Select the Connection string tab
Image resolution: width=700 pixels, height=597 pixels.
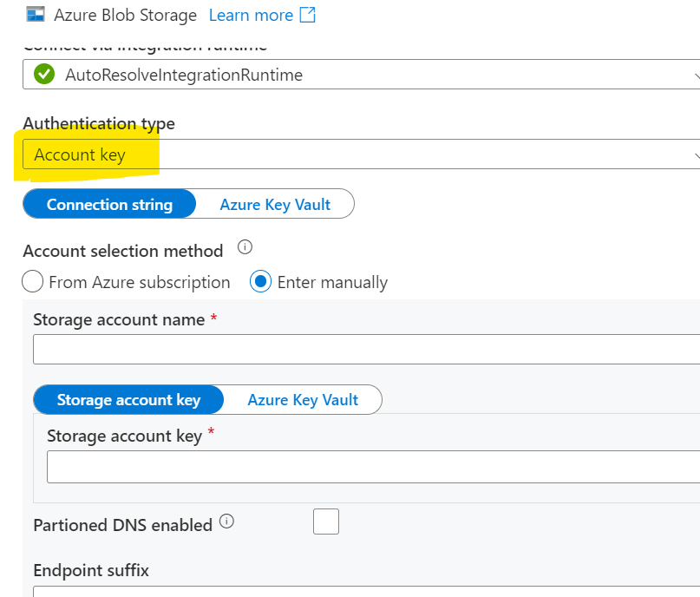(x=109, y=204)
